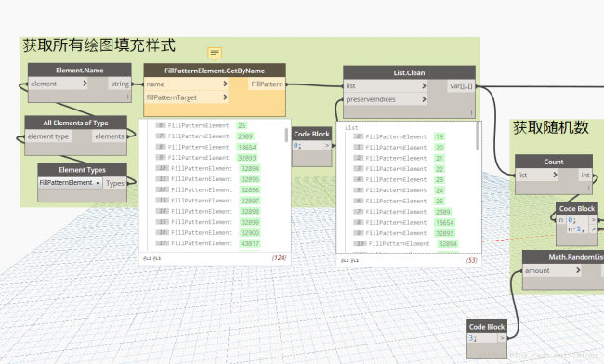Select the FillPatternElement.GetByName node title

pyautogui.click(x=215, y=71)
